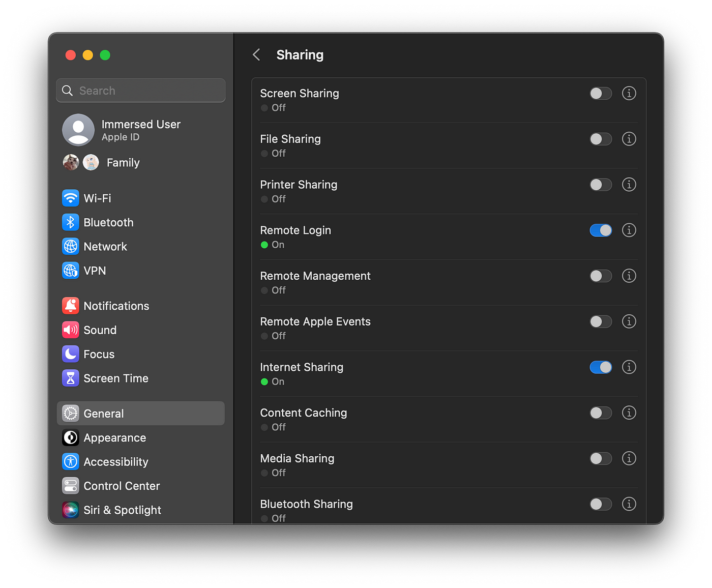The width and height of the screenshot is (712, 588).
Task: Click the Notifications bell icon
Action: point(71,306)
